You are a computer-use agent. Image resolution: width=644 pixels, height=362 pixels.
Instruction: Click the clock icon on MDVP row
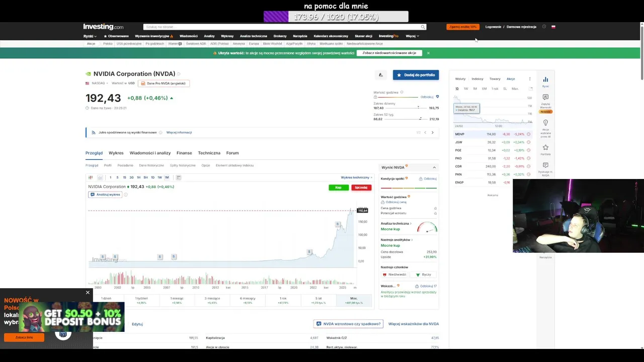[528, 134]
